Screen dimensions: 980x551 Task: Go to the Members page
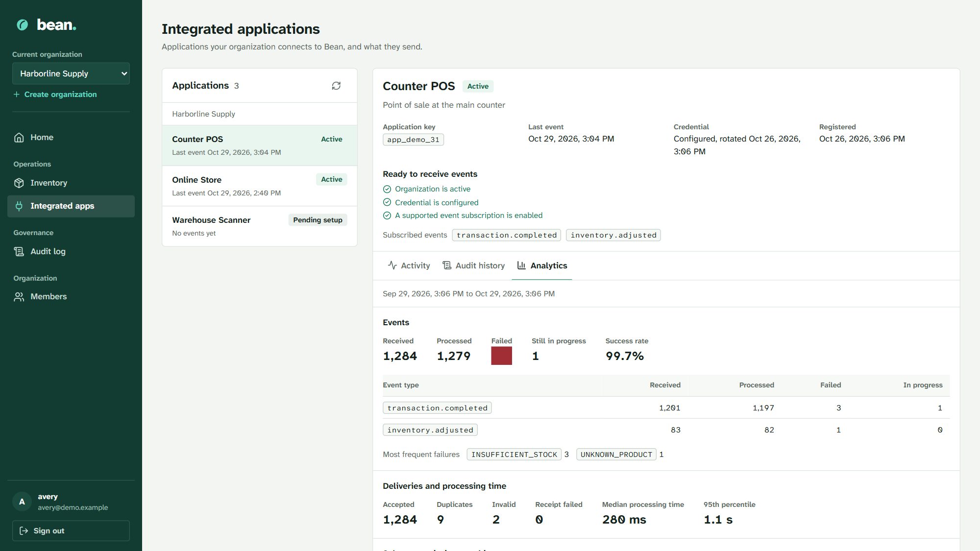point(71,297)
